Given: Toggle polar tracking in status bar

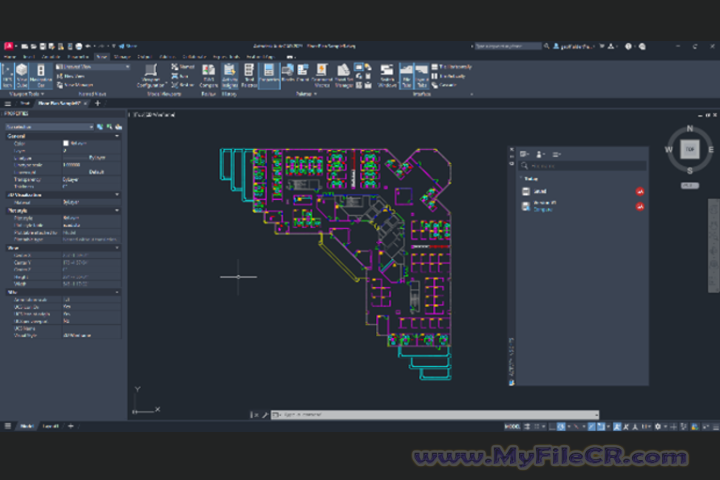Looking at the screenshot, I should coord(562,427).
